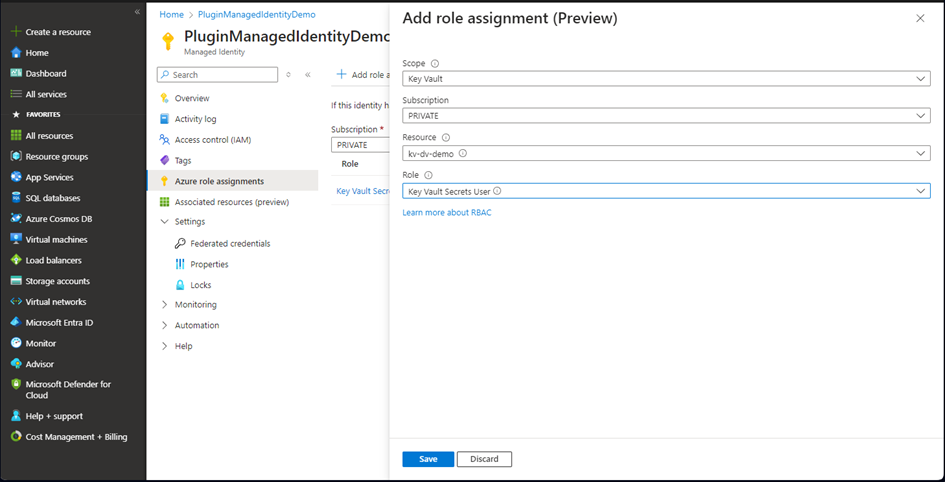945x482 pixels.
Task: Open the Subscription dropdown in the role panel
Action: tap(666, 116)
